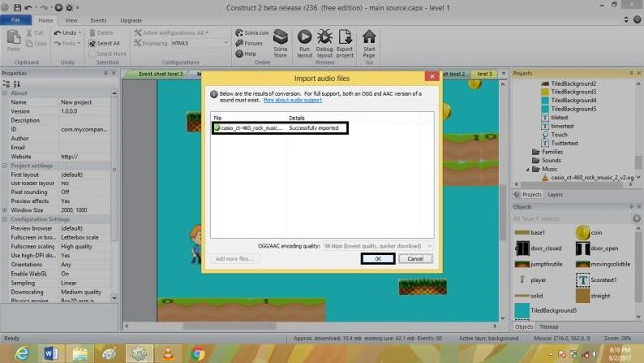The image size is (644, 363).
Task: Select the player object icon
Action: 522,280
